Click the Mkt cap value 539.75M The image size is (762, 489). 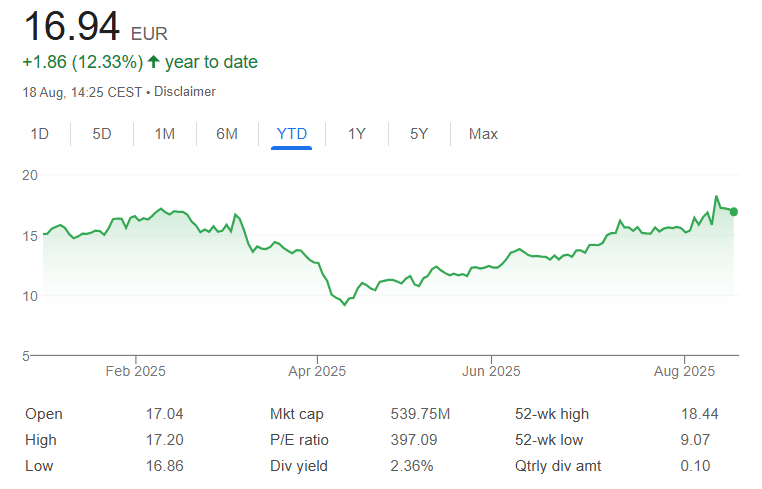(x=420, y=414)
